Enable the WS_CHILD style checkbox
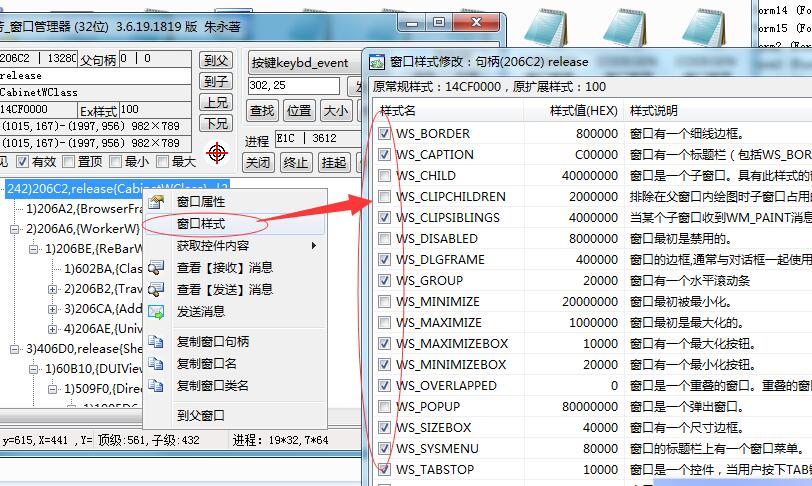812x486 pixels. click(x=384, y=176)
